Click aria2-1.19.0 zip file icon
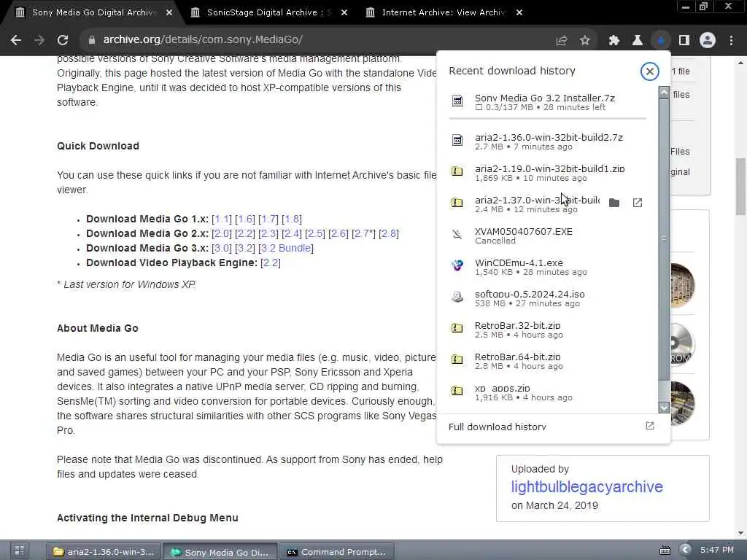The width and height of the screenshot is (747, 560). pos(457,171)
